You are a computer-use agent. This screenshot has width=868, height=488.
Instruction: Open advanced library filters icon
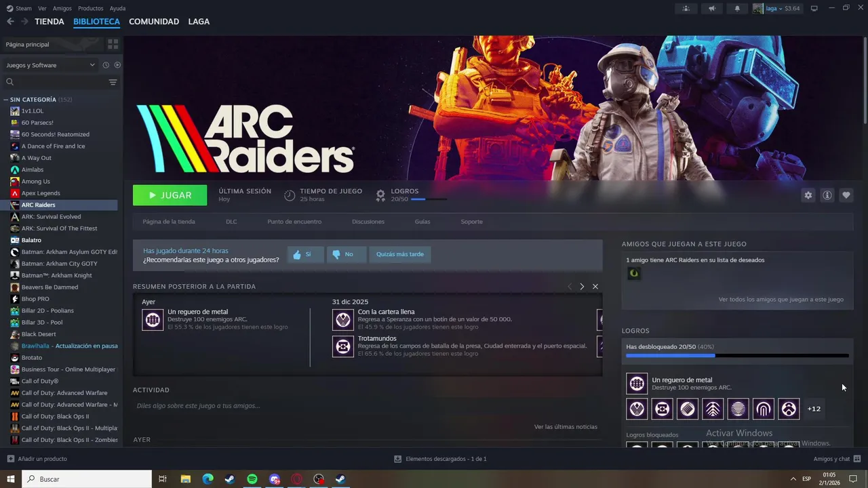tap(113, 82)
